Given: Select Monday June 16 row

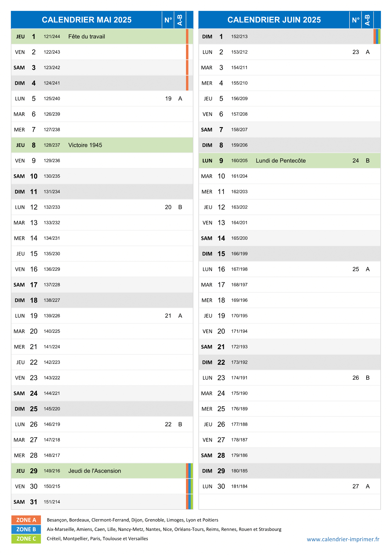Looking at the screenshot, I should [x=290, y=269].
